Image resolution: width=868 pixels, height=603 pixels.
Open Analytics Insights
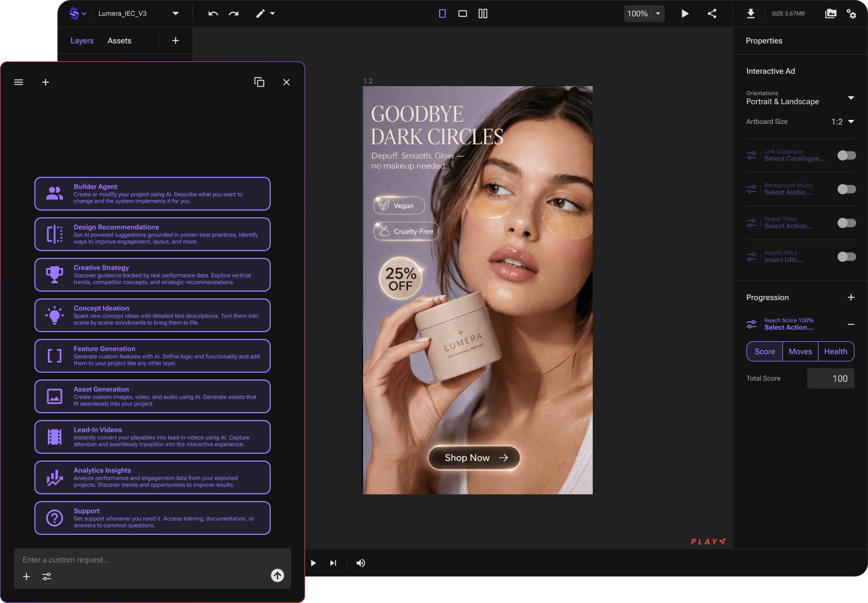coord(153,477)
